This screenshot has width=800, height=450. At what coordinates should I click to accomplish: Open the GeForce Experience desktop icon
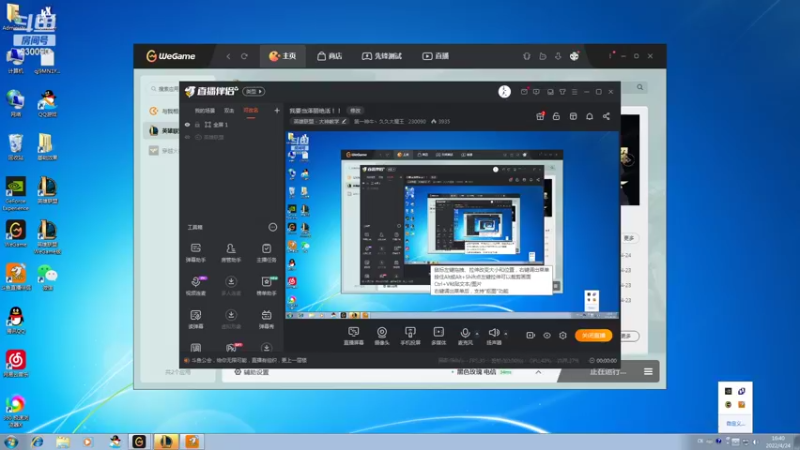[x=16, y=194]
